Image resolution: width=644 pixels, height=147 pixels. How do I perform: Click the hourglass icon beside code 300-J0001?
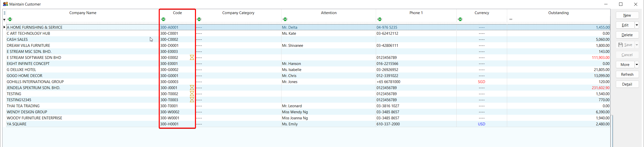192,88
